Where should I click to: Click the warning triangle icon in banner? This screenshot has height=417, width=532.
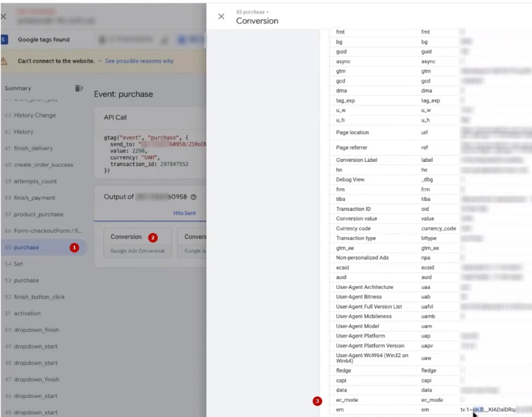(x=5, y=61)
